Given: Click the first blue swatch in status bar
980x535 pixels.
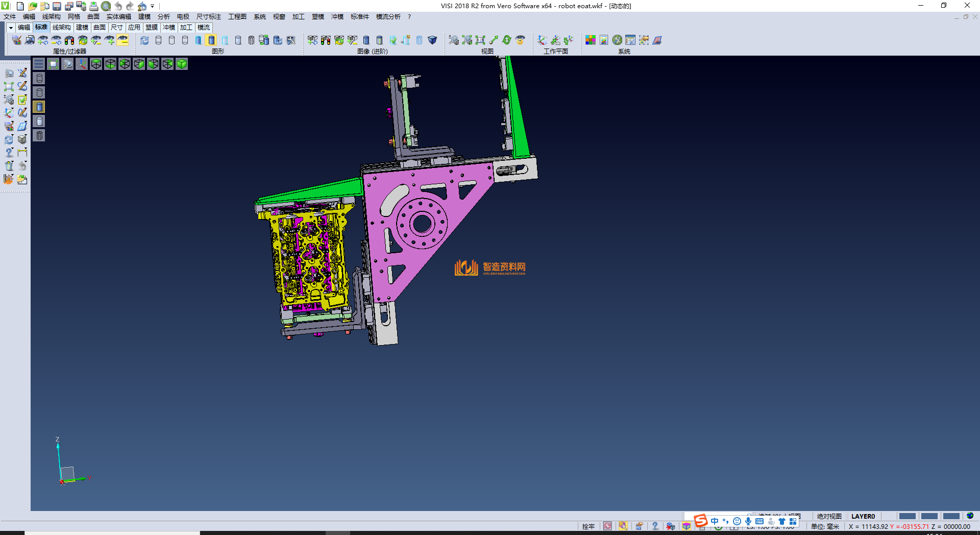Looking at the screenshot, I should (907, 516).
